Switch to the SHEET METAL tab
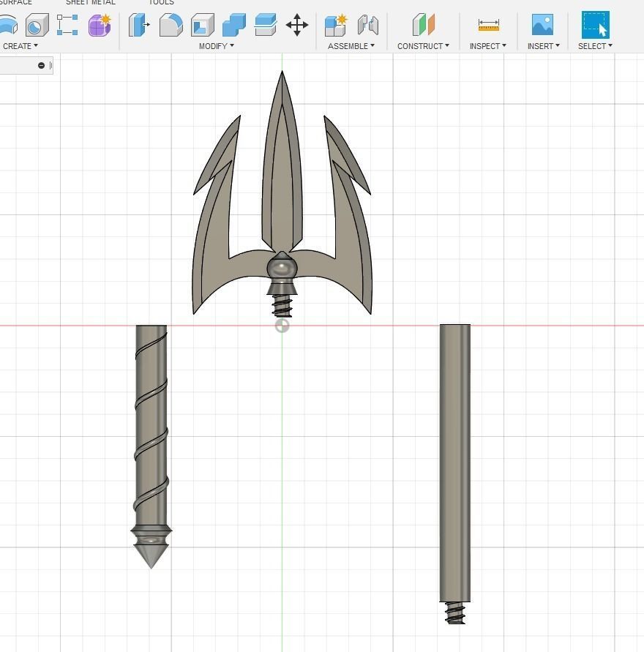 tap(91, 2)
